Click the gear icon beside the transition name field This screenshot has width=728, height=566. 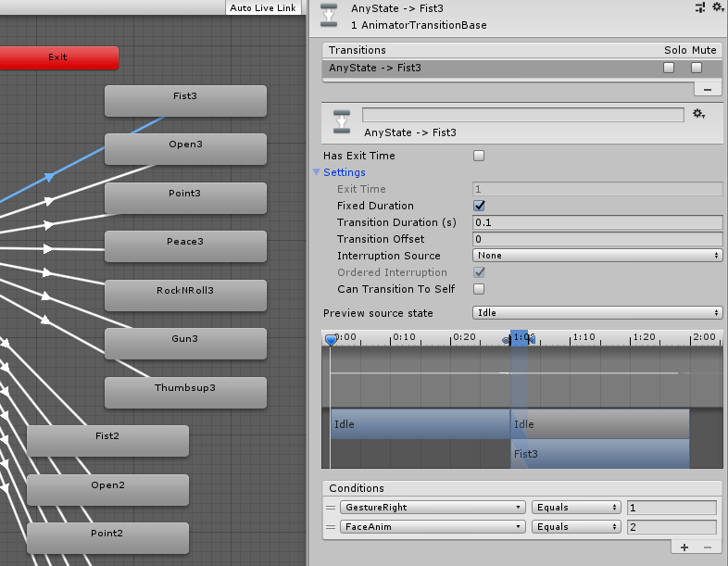(698, 114)
